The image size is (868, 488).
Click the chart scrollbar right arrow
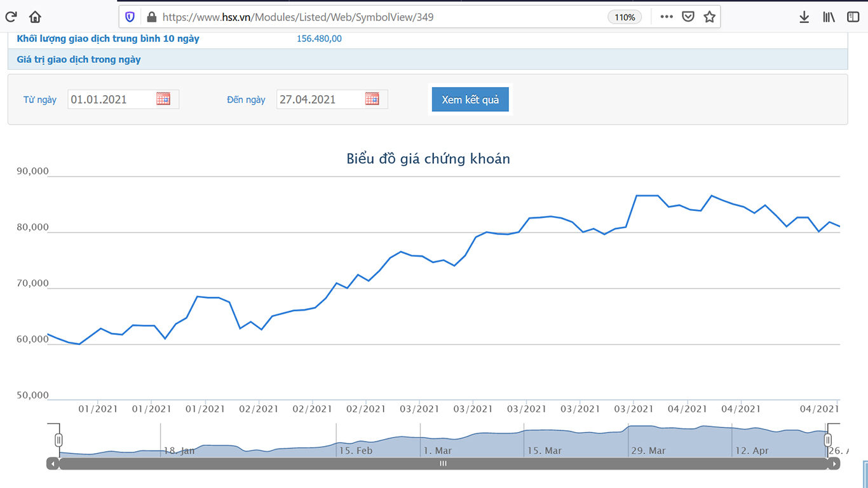tap(834, 464)
